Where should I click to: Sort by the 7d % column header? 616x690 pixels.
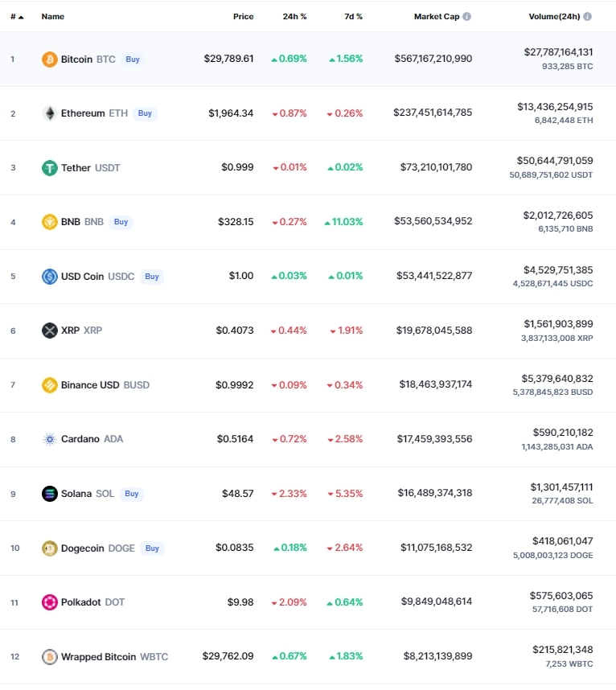click(x=353, y=17)
